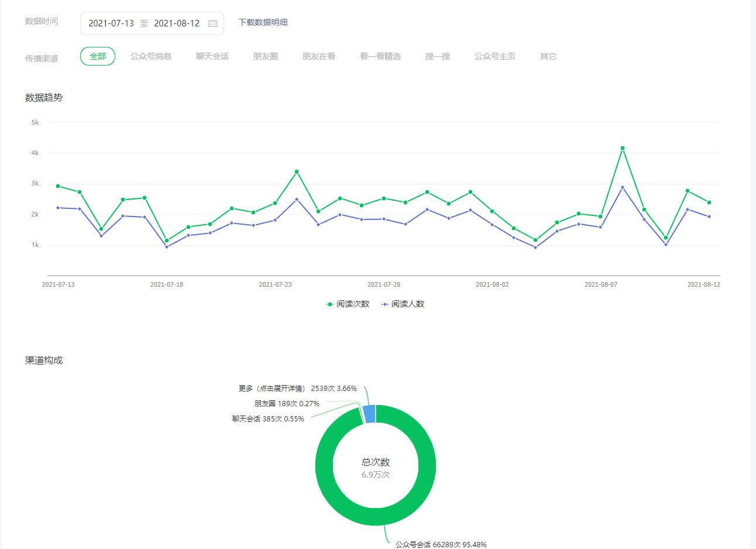Switch to 聊天会话 channel tab
The height and width of the screenshot is (549, 756).
212,56
